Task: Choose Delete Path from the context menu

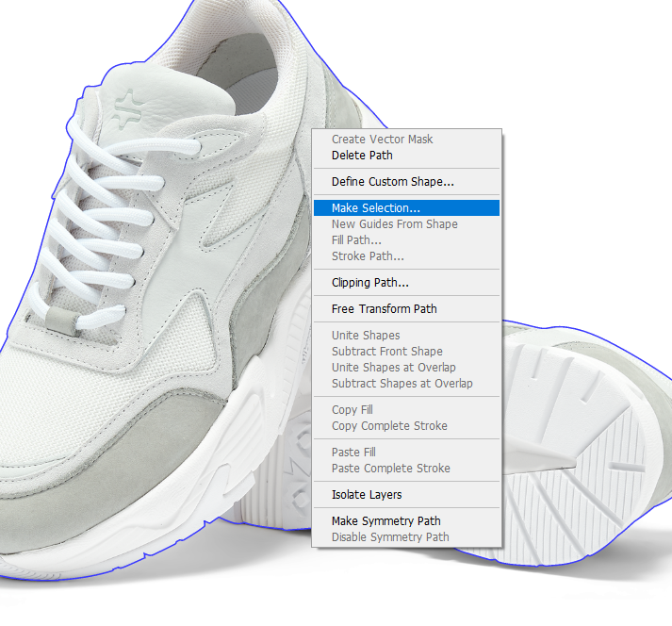Action: coord(362,156)
